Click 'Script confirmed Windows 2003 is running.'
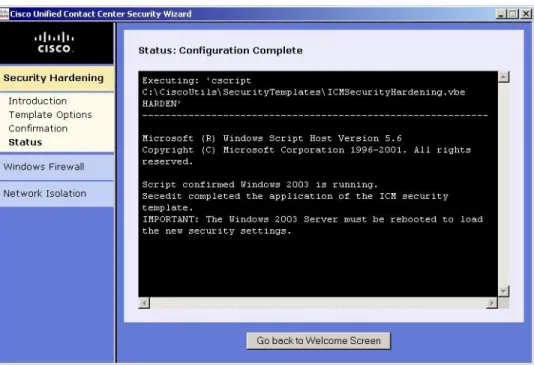 260,185
